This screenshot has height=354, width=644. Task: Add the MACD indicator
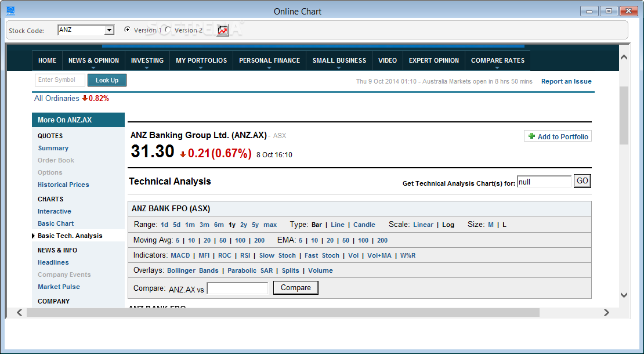[x=180, y=255]
